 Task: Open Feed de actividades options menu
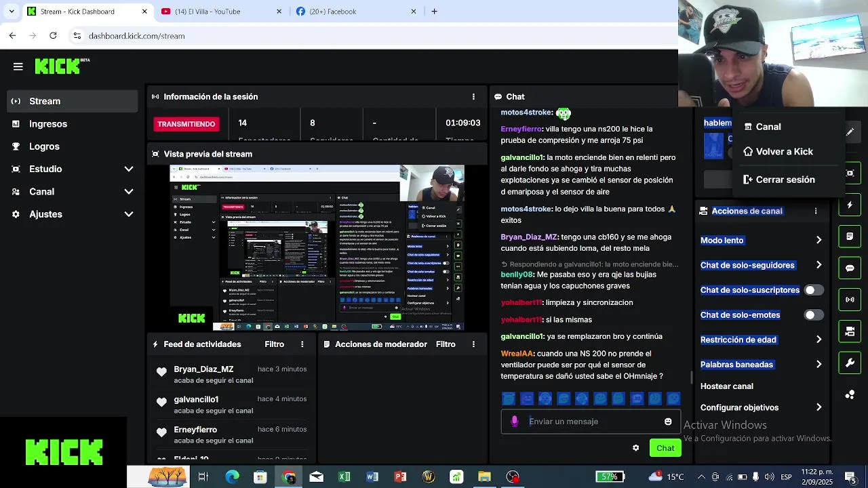pos(302,344)
